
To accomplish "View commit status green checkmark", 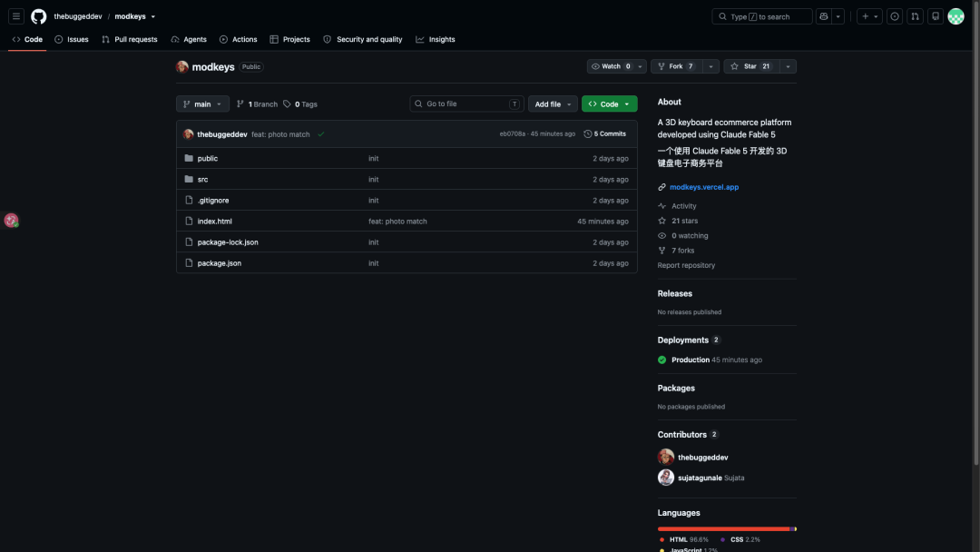I will coord(320,134).
